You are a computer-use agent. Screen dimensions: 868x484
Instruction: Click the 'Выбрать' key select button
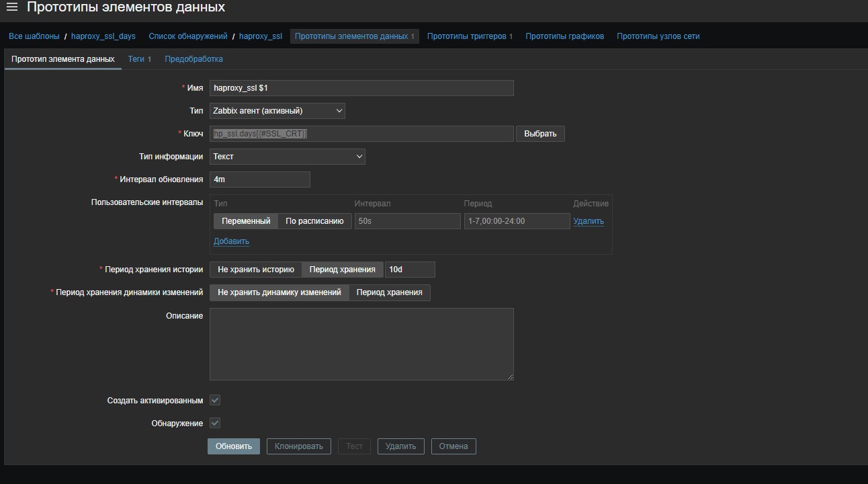[x=540, y=134]
